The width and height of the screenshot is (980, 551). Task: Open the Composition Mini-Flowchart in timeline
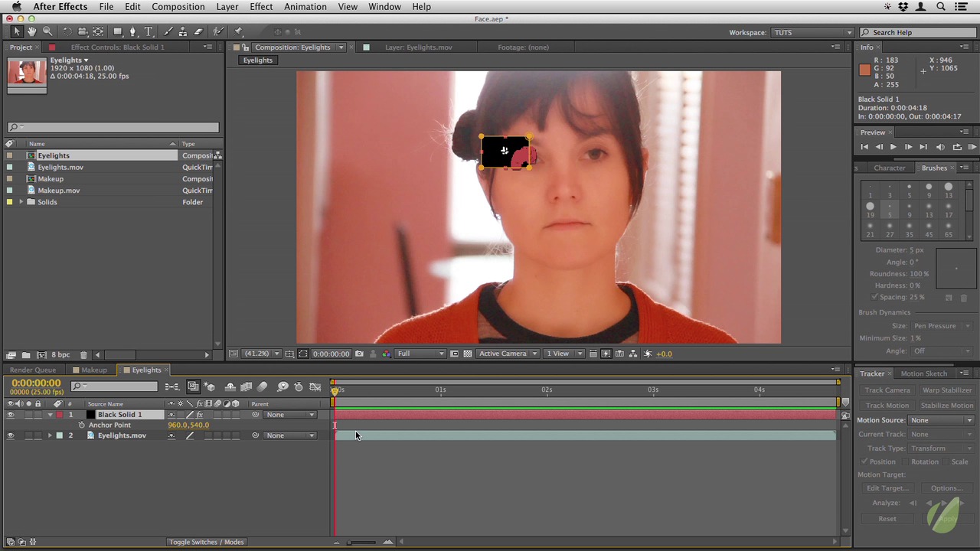pyautogui.click(x=172, y=386)
